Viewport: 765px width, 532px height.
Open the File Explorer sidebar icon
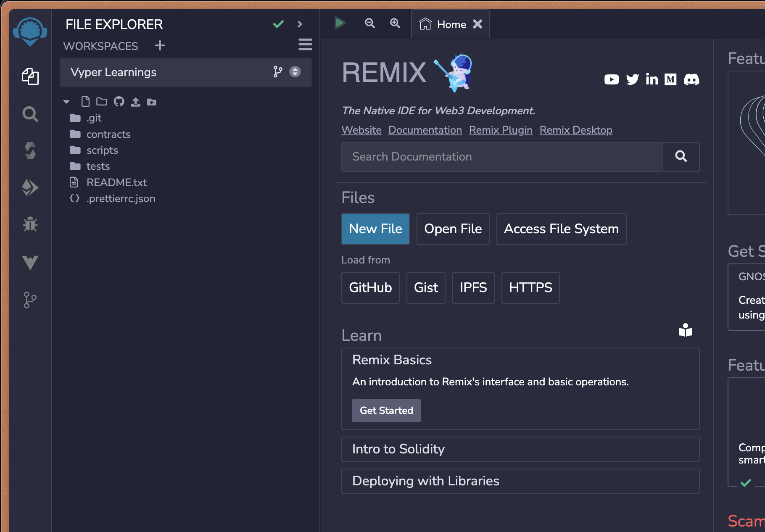[x=30, y=76]
